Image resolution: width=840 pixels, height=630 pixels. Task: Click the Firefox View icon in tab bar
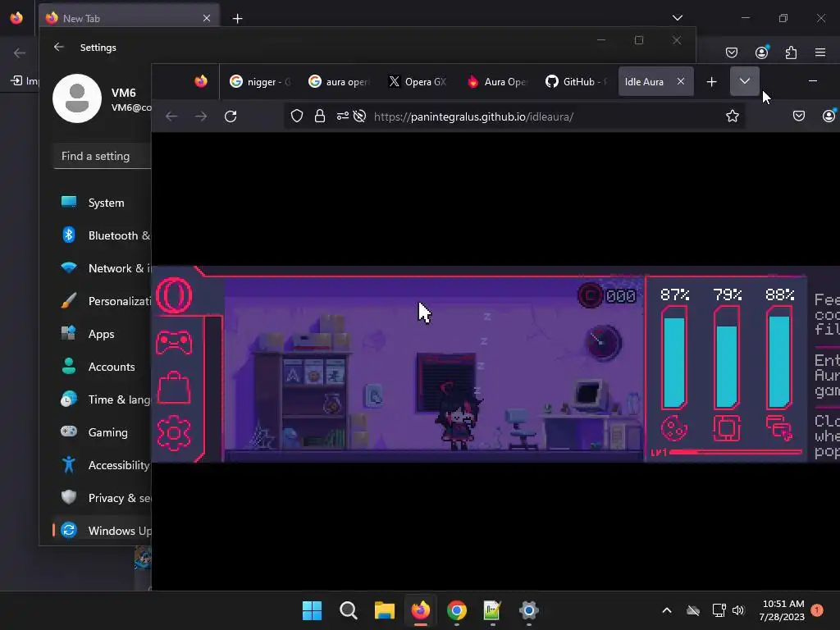click(x=201, y=81)
